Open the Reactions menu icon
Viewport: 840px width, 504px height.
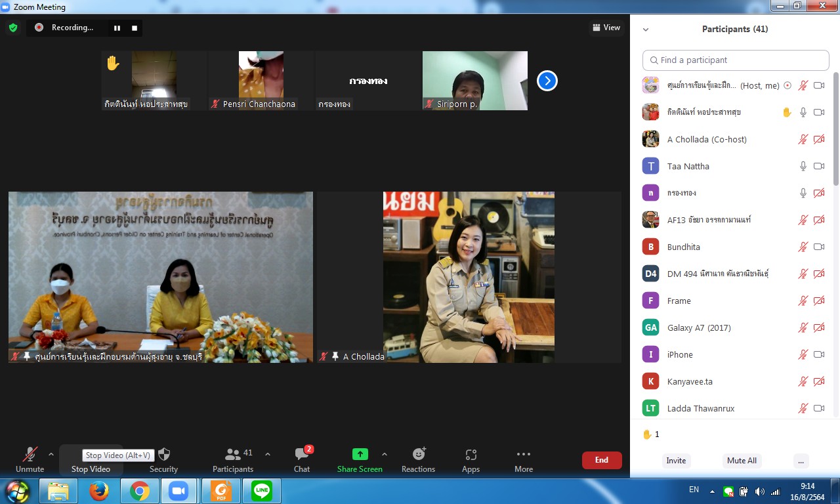419,454
